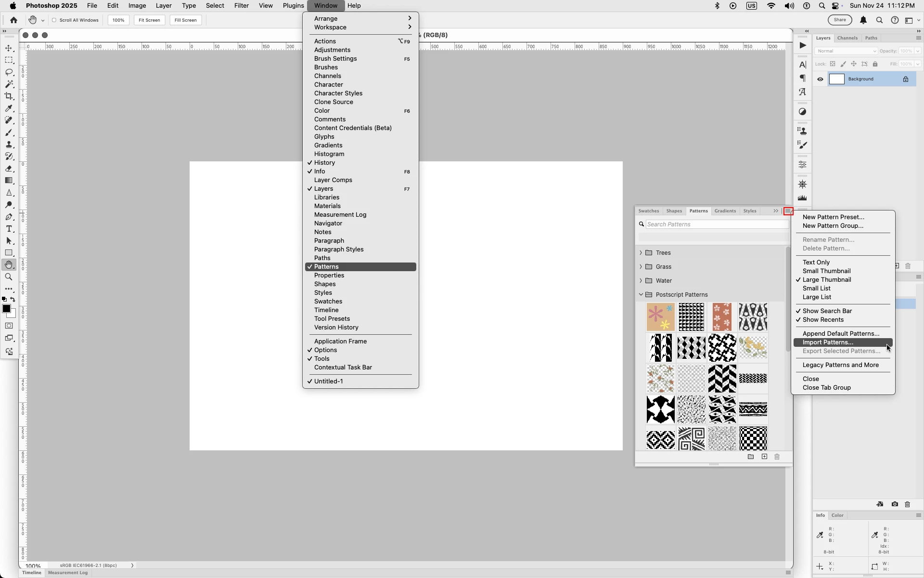Click the Fit Screen button
Screen dimensions: 924x578
click(x=149, y=20)
